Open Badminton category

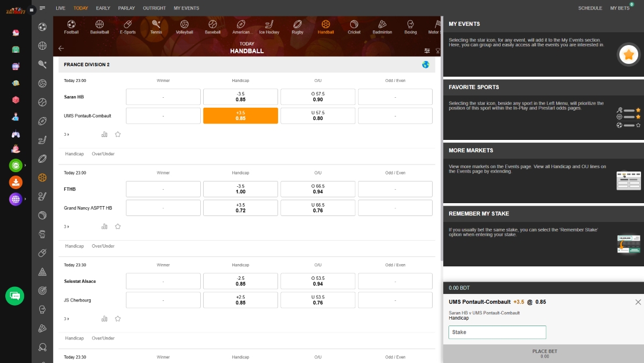(x=382, y=27)
